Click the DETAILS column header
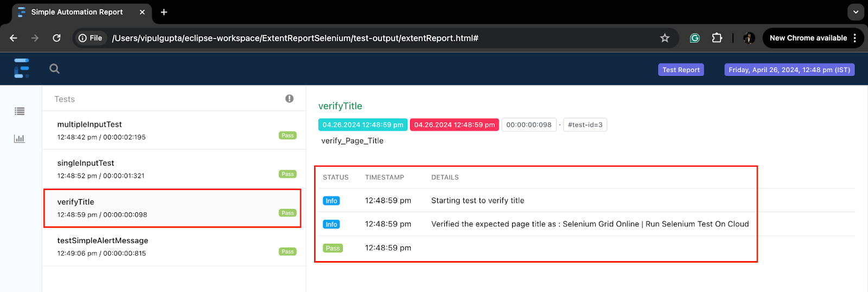Screen dimensions: 868x292 tap(445, 177)
